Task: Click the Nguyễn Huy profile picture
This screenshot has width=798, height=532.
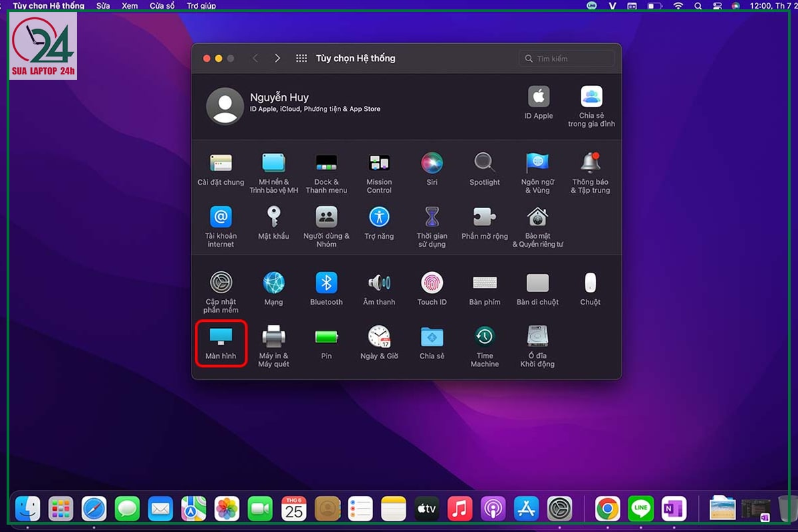Action: [225, 106]
